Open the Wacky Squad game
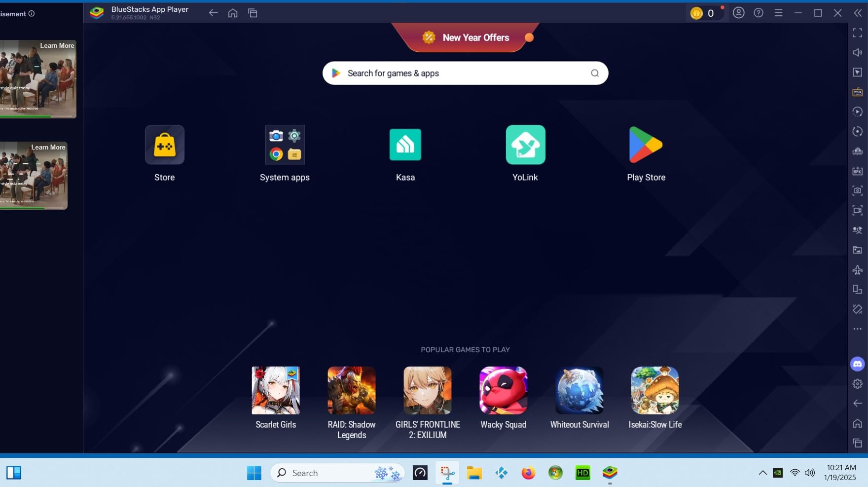This screenshot has height=487, width=868. click(x=504, y=390)
